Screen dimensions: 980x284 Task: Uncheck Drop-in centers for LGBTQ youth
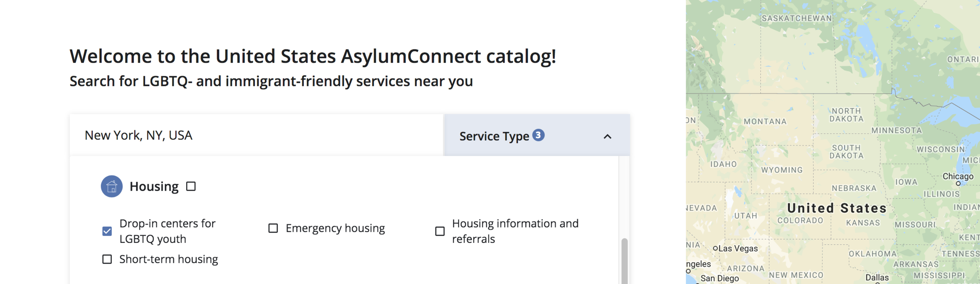pos(107,231)
